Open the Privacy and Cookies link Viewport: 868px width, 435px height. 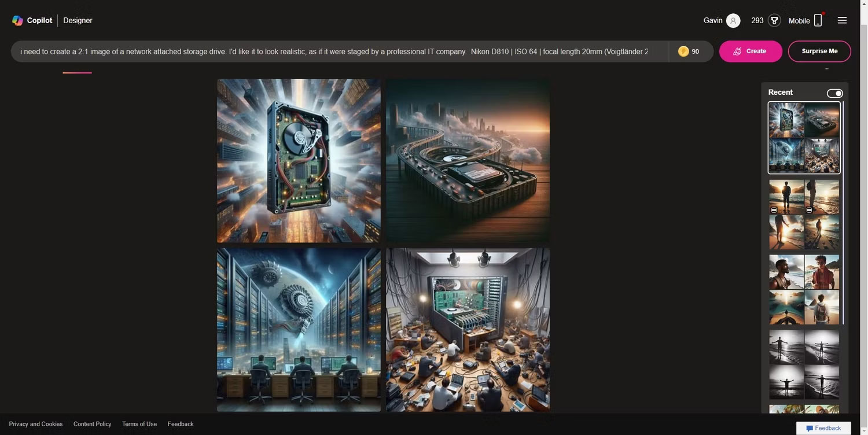tap(35, 423)
